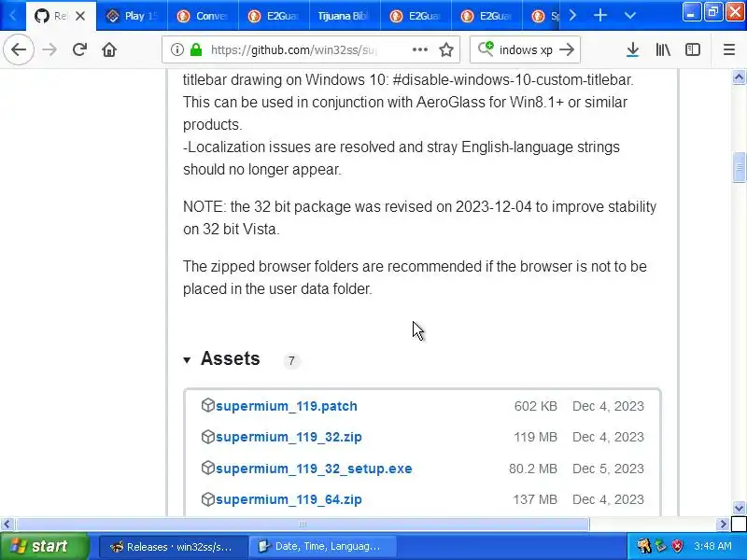Screen dimensions: 747x560
Task: Open Date, Time, Language taskbar window
Action: (323, 547)
